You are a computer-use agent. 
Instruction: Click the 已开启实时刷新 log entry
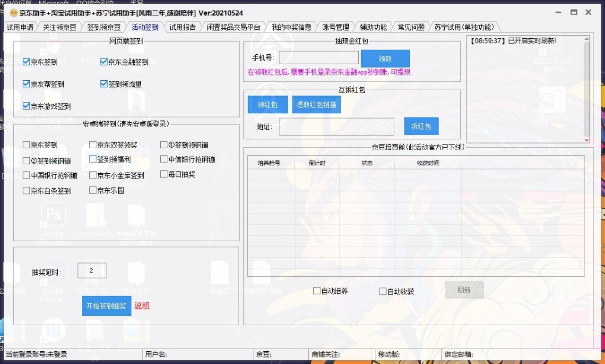coord(513,41)
